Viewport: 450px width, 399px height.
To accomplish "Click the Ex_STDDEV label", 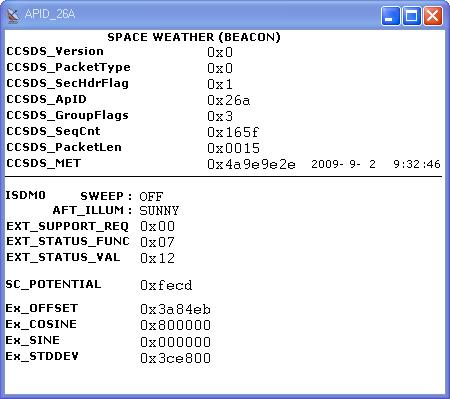I will coord(42,356).
